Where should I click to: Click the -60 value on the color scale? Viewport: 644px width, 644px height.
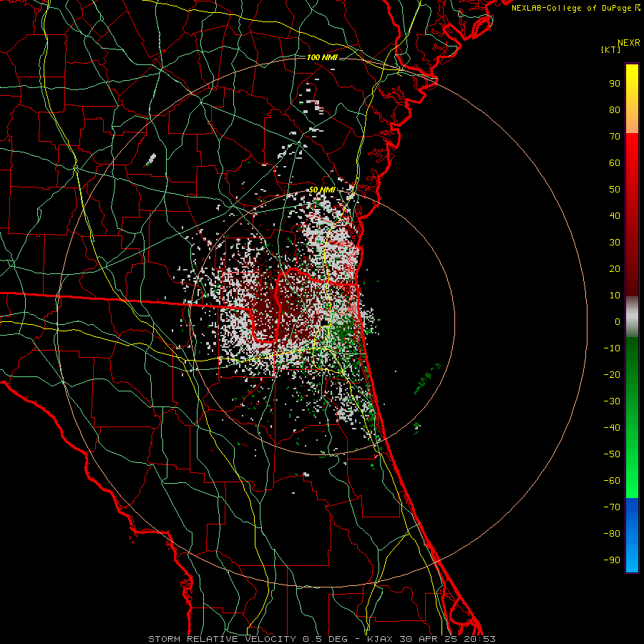pyautogui.click(x=612, y=481)
